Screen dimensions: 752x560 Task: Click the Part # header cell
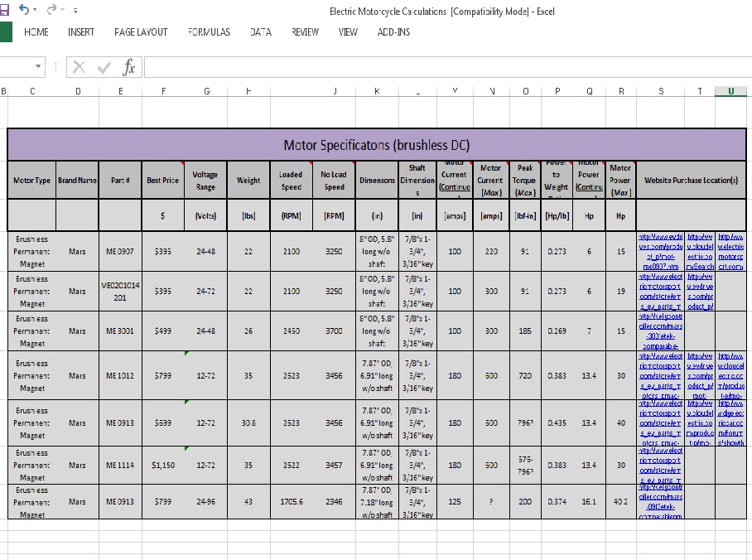point(120,181)
